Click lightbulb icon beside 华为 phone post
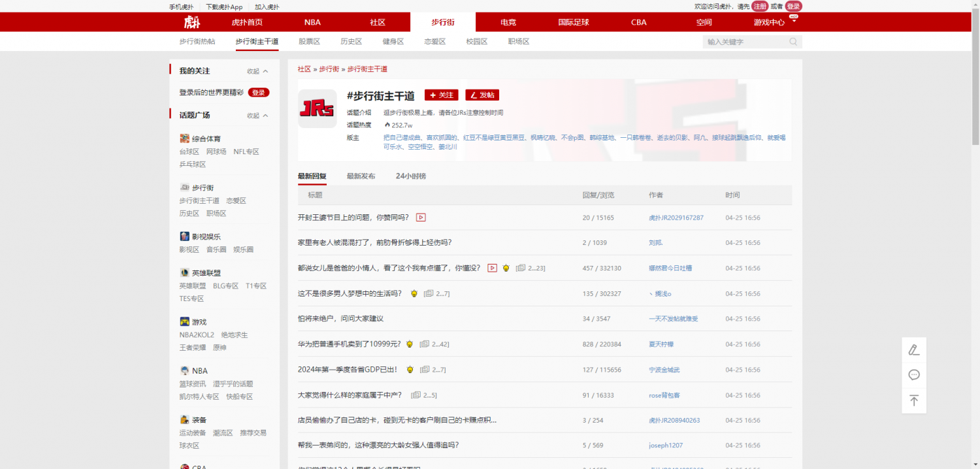 [410, 344]
